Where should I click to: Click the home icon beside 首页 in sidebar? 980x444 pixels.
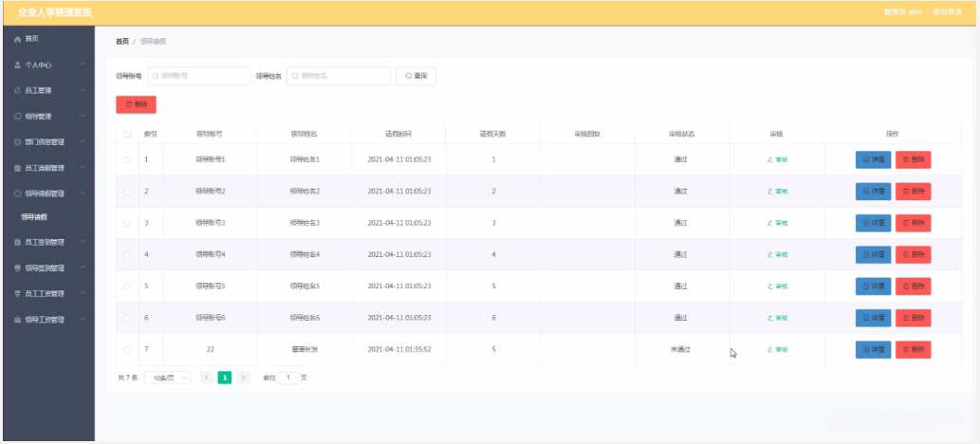click(x=17, y=39)
